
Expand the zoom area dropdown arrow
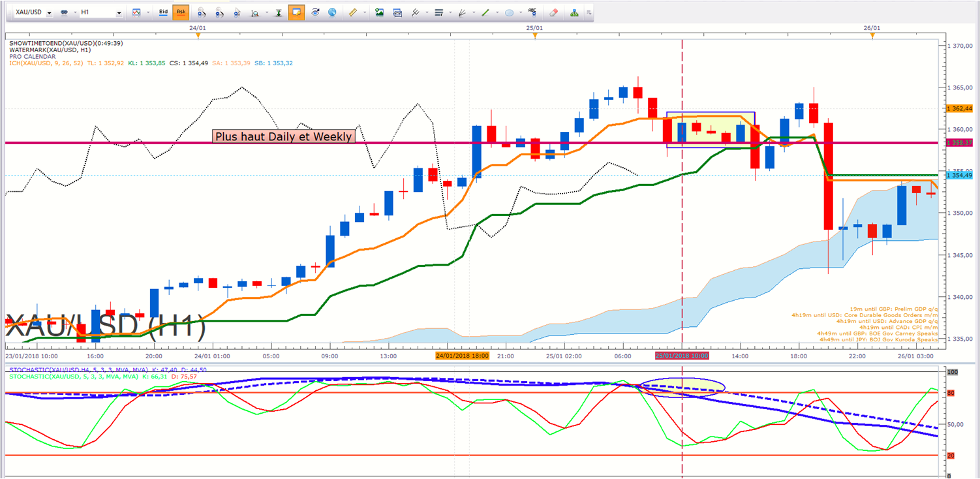[x=266, y=12]
